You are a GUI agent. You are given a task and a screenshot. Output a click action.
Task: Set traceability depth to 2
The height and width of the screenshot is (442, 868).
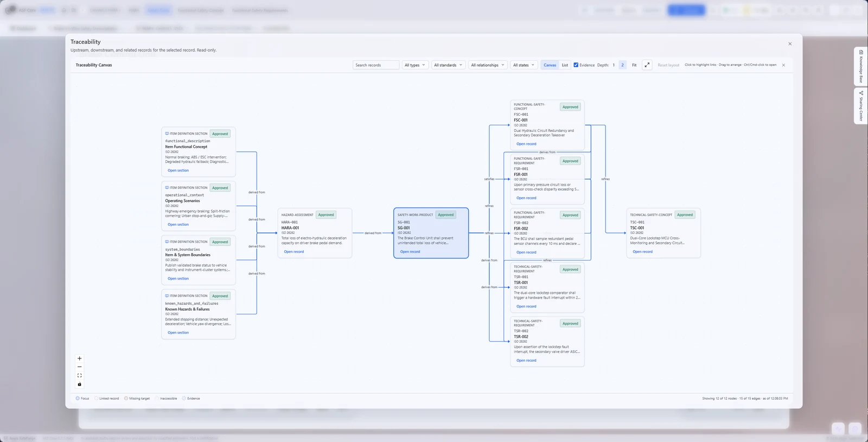622,65
